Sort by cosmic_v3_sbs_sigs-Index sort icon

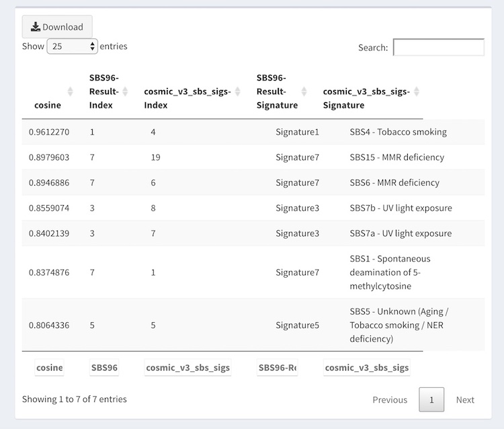click(x=237, y=91)
